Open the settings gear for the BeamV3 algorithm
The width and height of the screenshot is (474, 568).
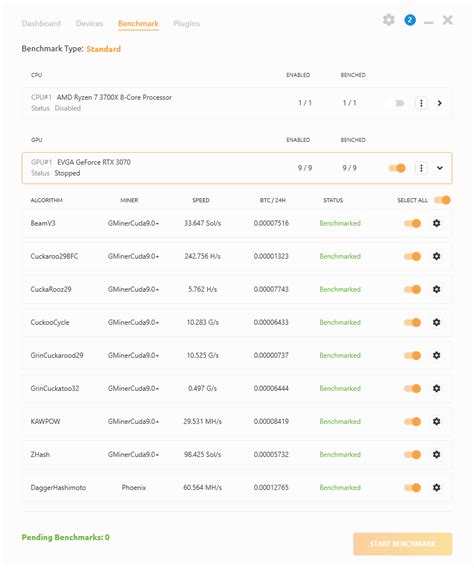pyautogui.click(x=437, y=223)
